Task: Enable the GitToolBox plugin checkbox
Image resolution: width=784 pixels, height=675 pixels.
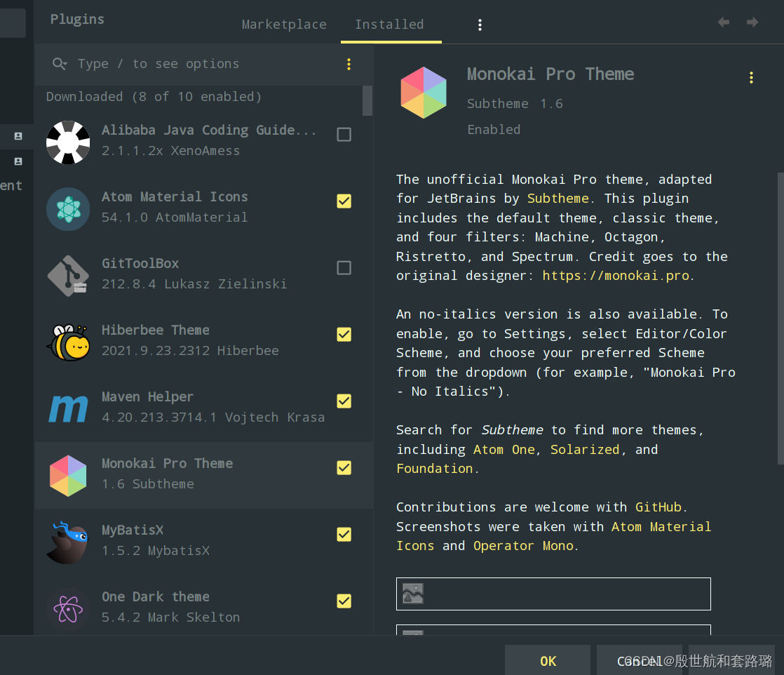Action: [344, 268]
